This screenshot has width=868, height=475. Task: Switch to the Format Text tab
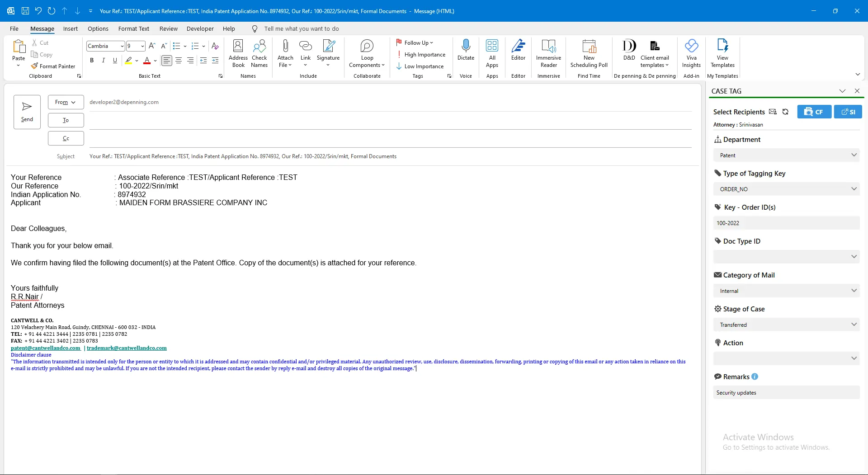(134, 28)
